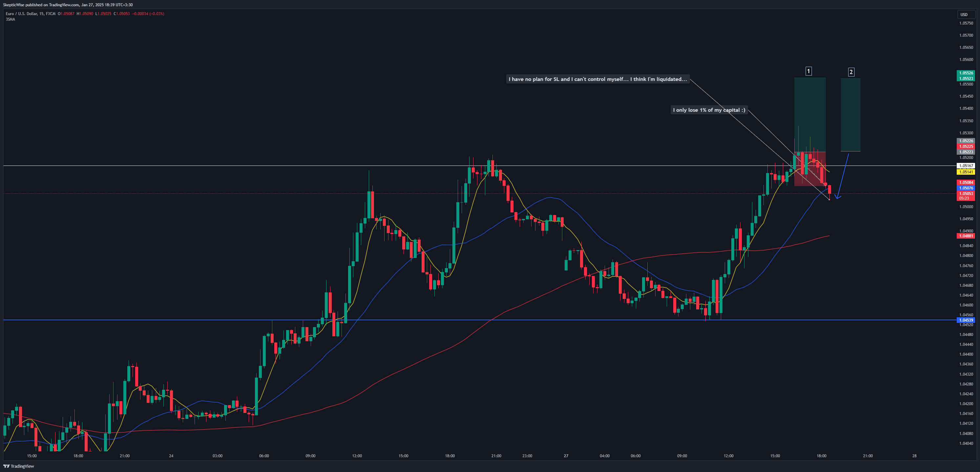Click the high value H1.05090
This screenshot has width=980, height=472.
(84, 14)
